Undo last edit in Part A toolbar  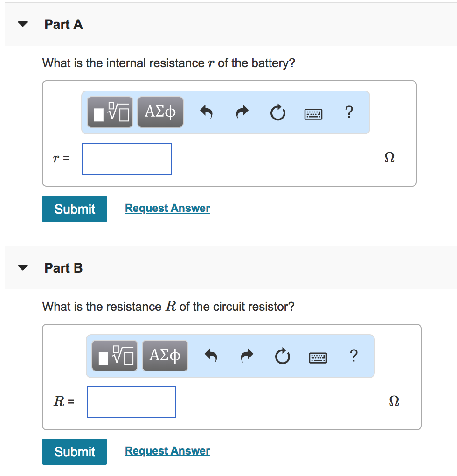[207, 112]
